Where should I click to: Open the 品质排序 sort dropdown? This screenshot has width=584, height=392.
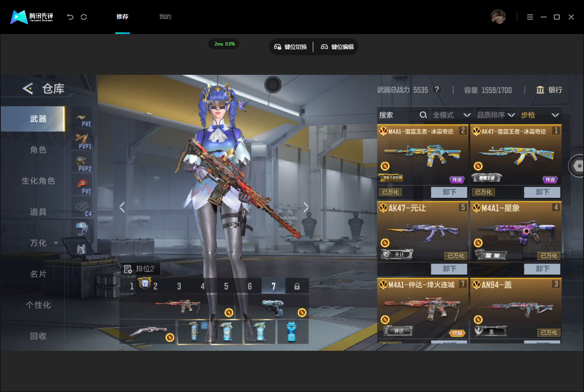pyautogui.click(x=496, y=115)
